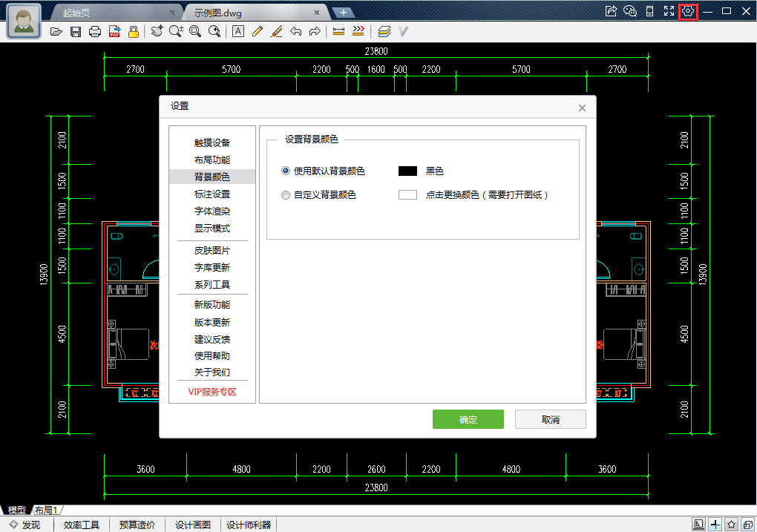Open 字库更新 settings category
The height and width of the screenshot is (532, 757).
[212, 267]
